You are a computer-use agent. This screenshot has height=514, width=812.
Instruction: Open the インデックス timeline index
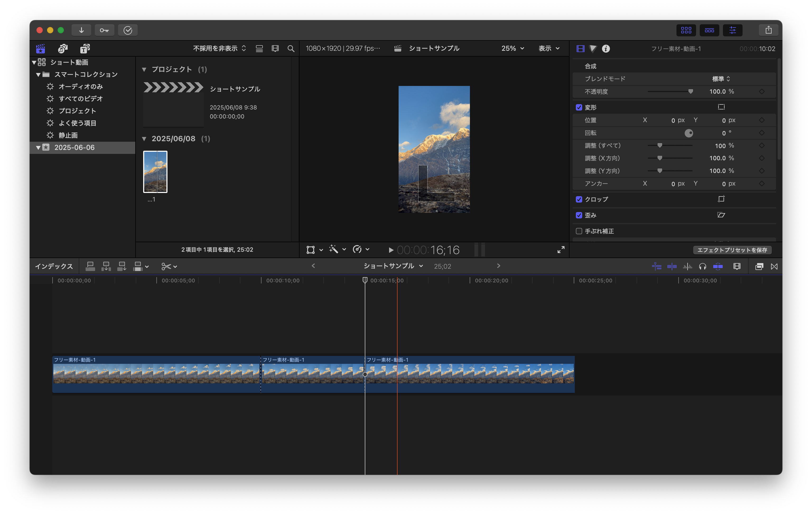click(x=54, y=266)
